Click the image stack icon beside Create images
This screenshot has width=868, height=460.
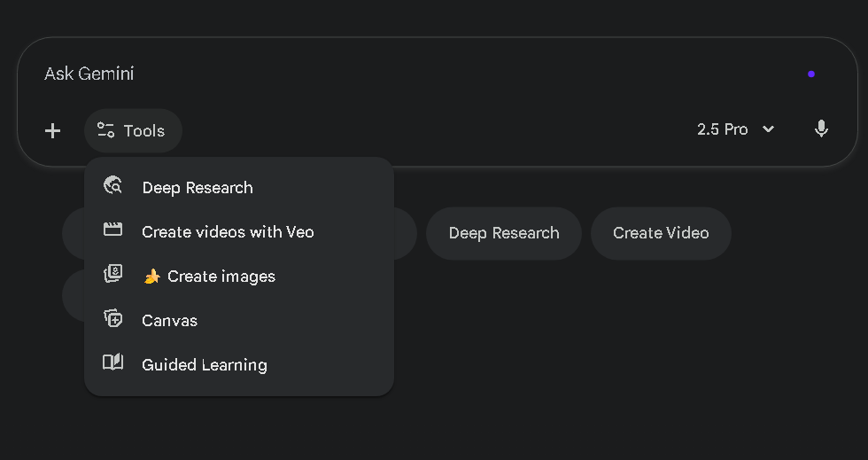(112, 275)
